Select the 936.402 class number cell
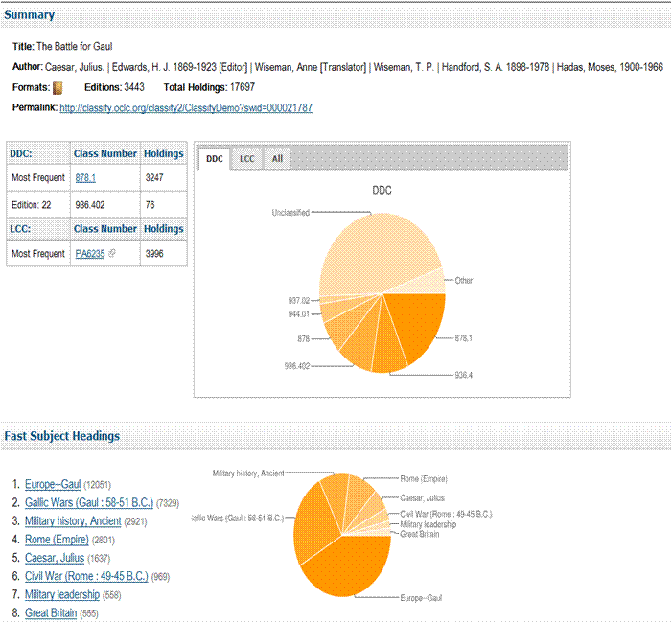This screenshot has width=672, height=623. 105,205
